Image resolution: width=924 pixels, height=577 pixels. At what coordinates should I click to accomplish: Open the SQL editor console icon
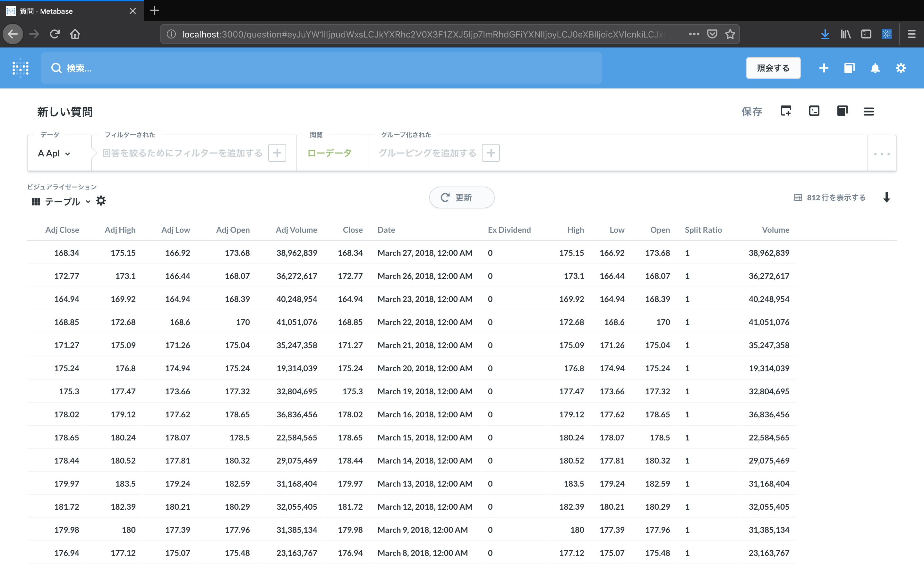[814, 111]
